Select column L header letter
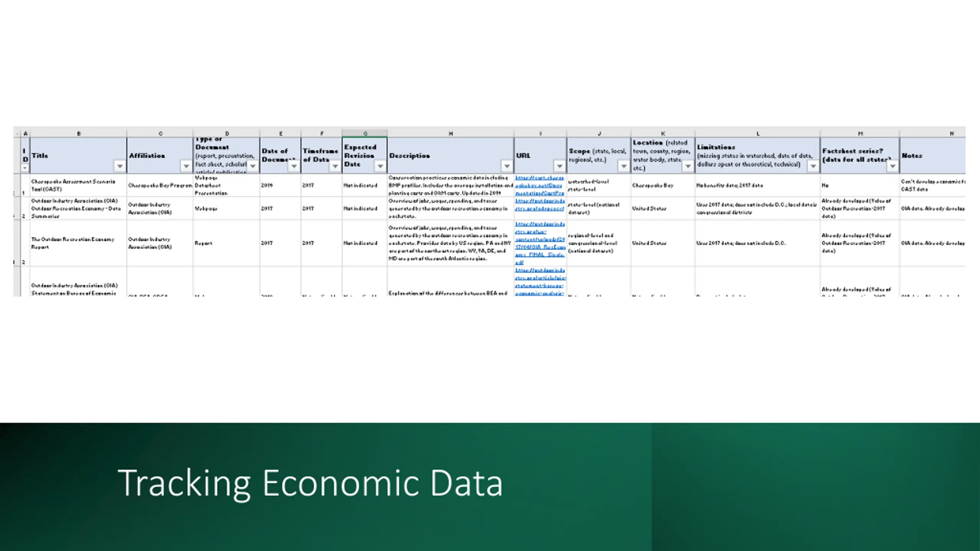The image size is (980, 551). pyautogui.click(x=758, y=134)
